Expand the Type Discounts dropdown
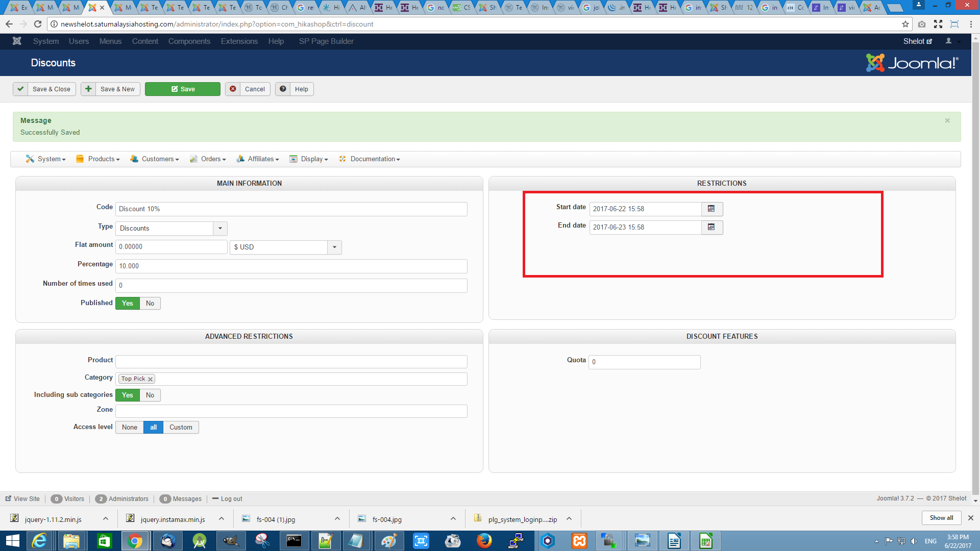The width and height of the screenshot is (980, 551). point(220,228)
